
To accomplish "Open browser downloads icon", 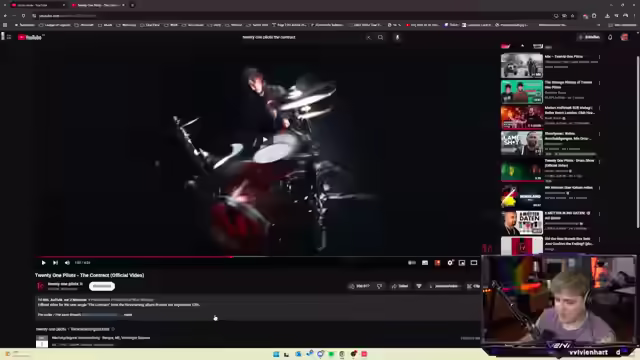I will 607,16.
